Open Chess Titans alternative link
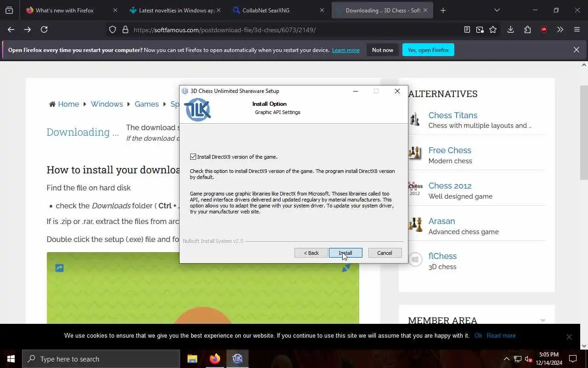This screenshot has width=588, height=368. pyautogui.click(x=453, y=115)
